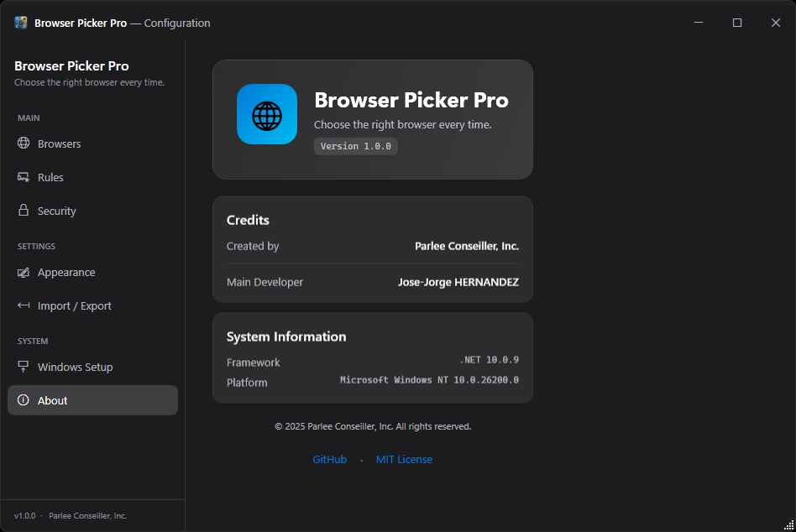Open the GitHub link
Viewport: 796px width, 532px height.
point(329,460)
